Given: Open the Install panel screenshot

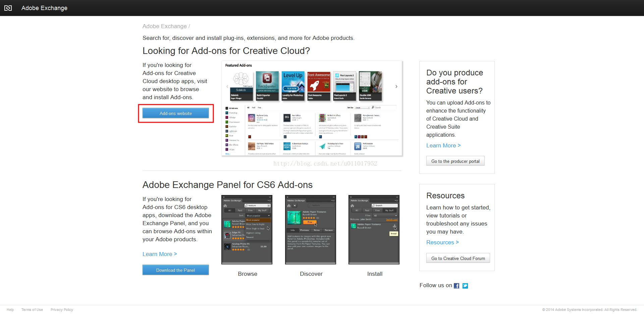Looking at the screenshot, I should coord(374,230).
